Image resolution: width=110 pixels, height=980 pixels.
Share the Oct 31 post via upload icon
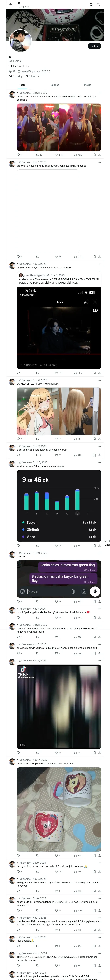99,155
